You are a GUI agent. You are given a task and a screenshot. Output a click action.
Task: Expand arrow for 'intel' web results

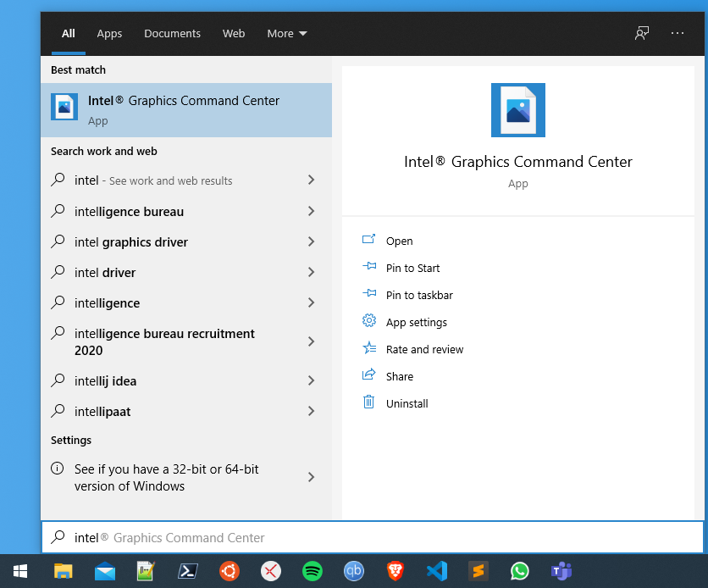coord(311,180)
